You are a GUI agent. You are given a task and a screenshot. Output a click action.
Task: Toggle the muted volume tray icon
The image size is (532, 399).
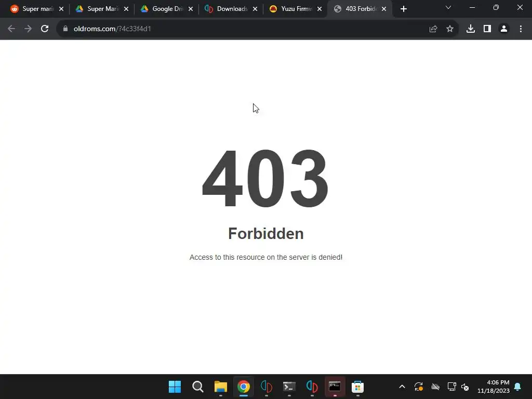(465, 387)
